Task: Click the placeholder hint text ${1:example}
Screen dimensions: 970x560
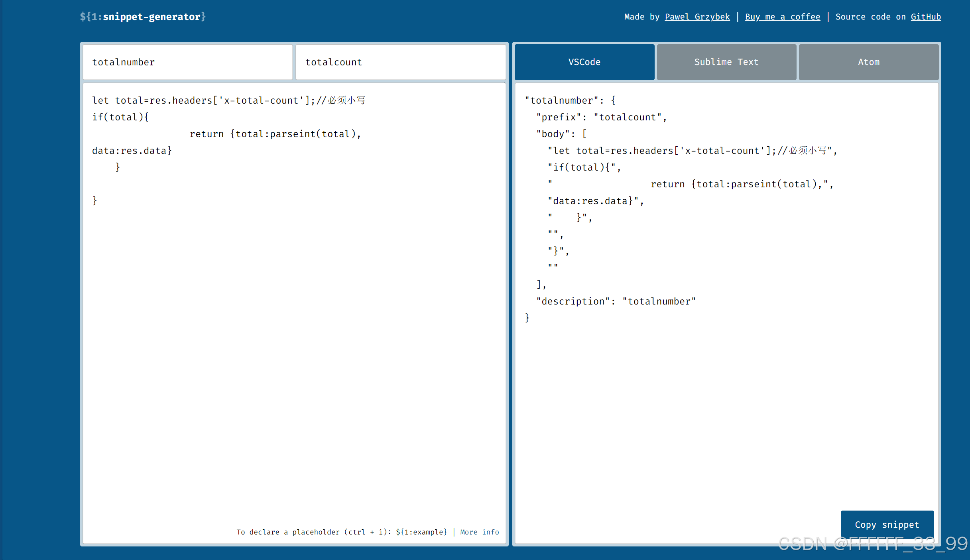Action: click(x=421, y=532)
